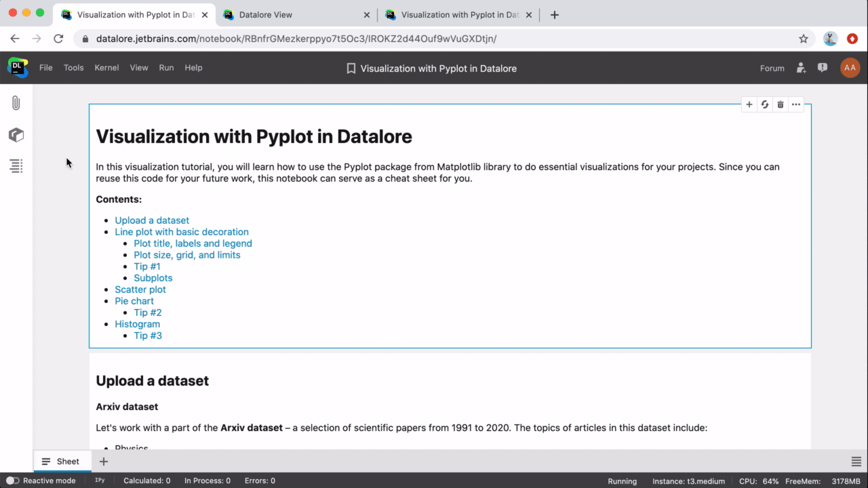Viewport: 868px width, 488px height.
Task: Jump to Histogram link
Action: [138, 324]
